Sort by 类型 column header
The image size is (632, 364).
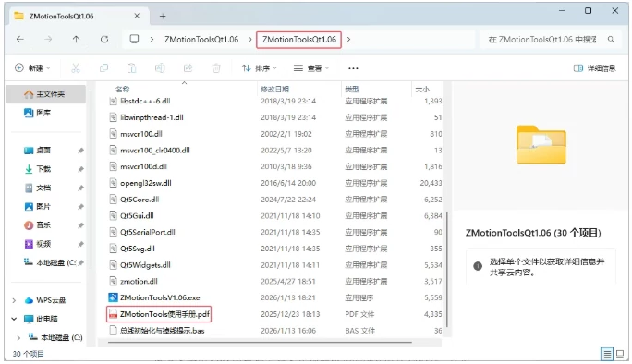[x=352, y=89]
